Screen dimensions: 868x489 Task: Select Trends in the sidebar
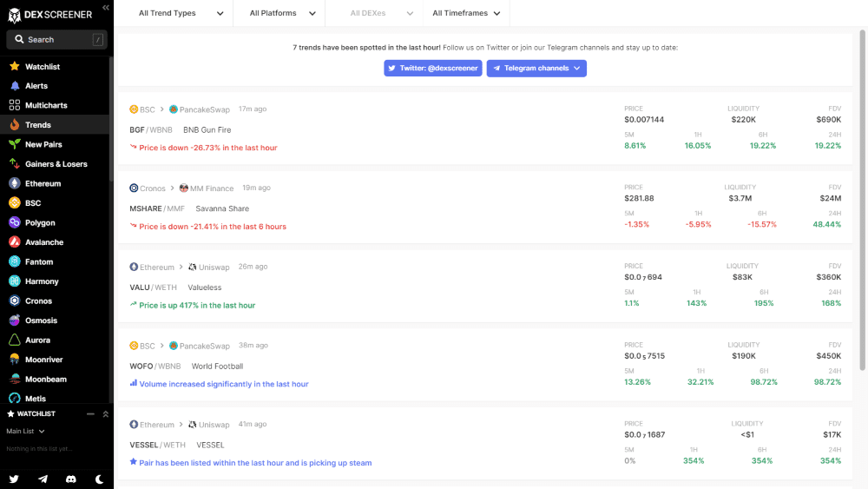[x=55, y=124]
